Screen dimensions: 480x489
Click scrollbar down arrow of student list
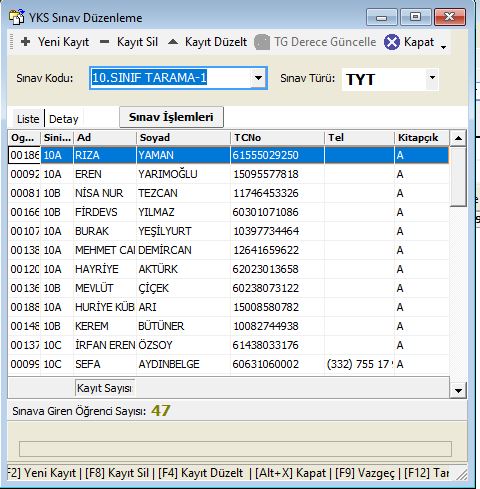point(458,390)
